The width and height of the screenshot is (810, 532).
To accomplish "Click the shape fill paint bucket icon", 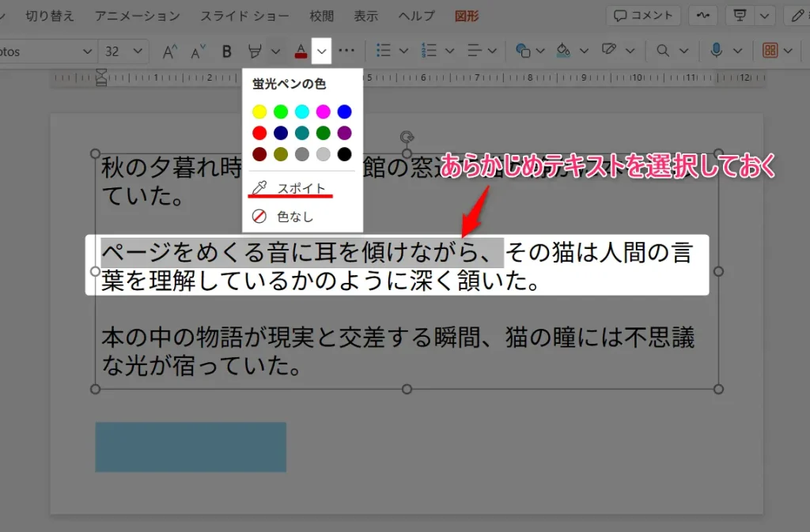I will [562, 51].
